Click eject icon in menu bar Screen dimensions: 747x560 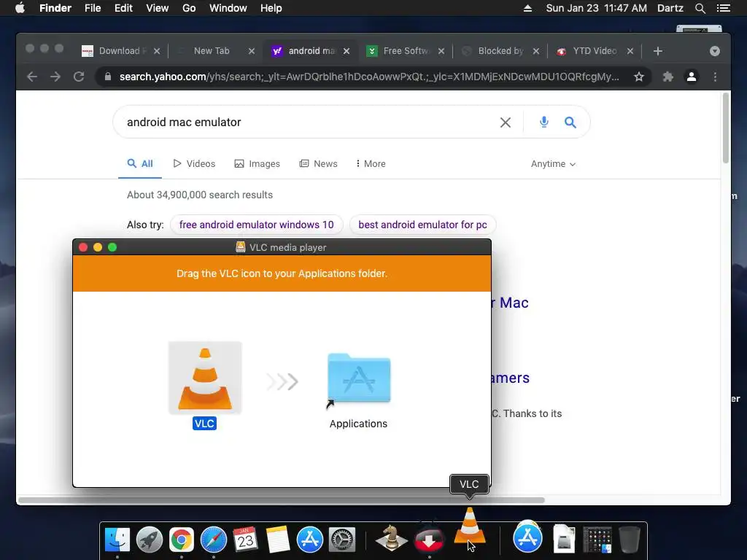[528, 8]
